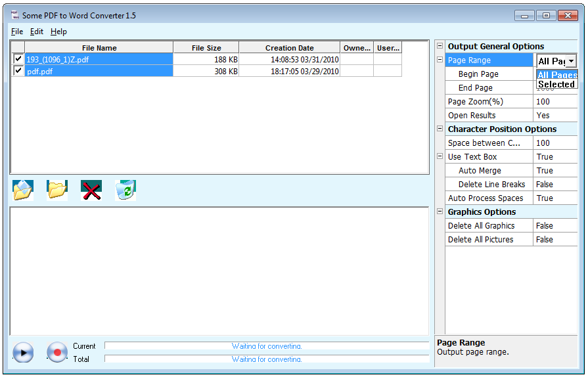This screenshot has width=588, height=379.
Task: Click the 188 KB file size cell
Action: (206, 59)
